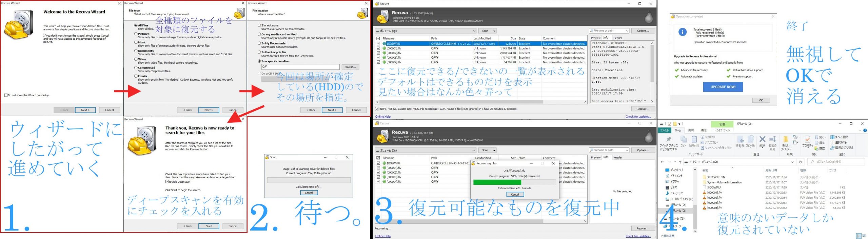Open the ファイル tab in Explorer
This screenshot has width=868, height=239.
tap(664, 130)
